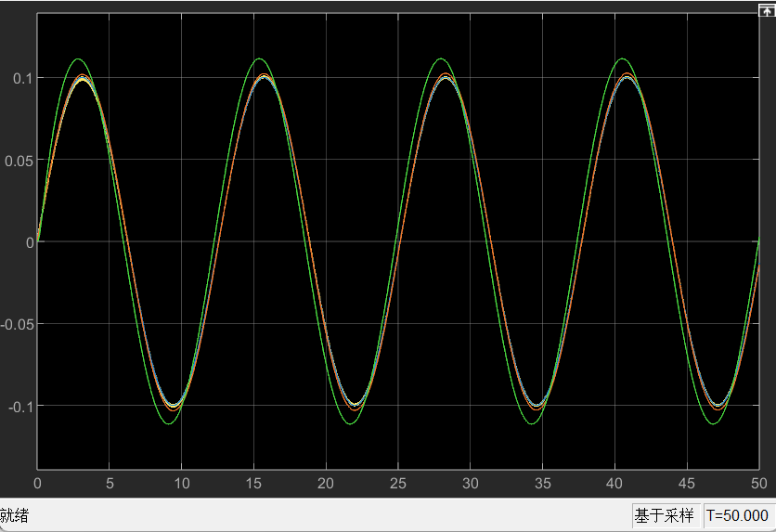Click the 基于采样 status field
The width and height of the screenshot is (776, 532).
(666, 515)
